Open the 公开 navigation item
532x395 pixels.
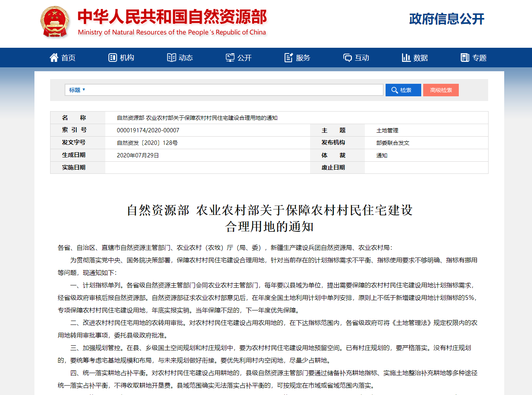[238, 58]
